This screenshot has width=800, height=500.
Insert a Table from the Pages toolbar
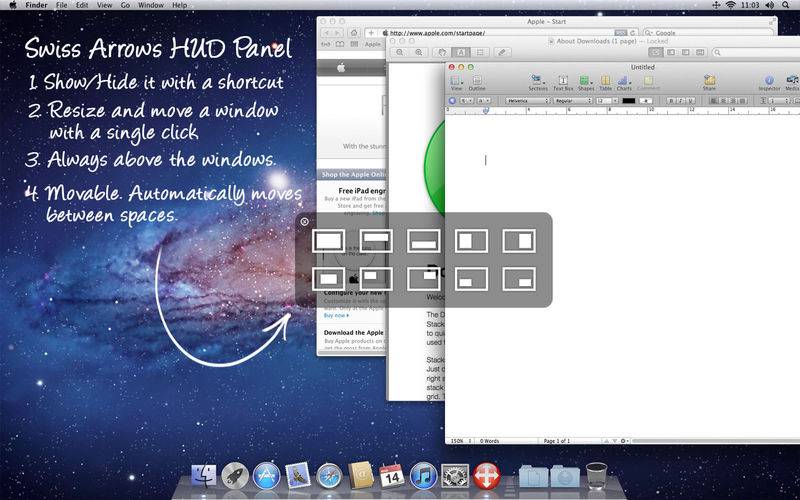coord(605,83)
